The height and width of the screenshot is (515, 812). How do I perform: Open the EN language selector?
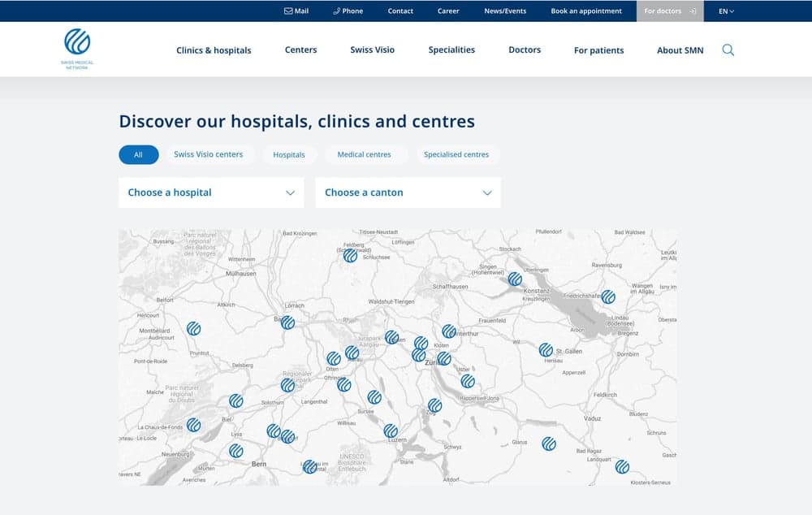[x=726, y=11]
